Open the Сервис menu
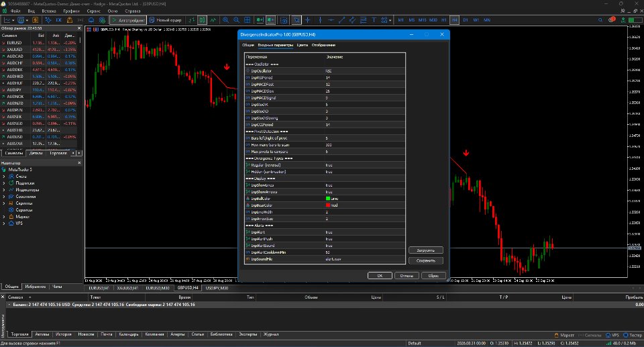The image size is (644, 347). pyautogui.click(x=94, y=11)
